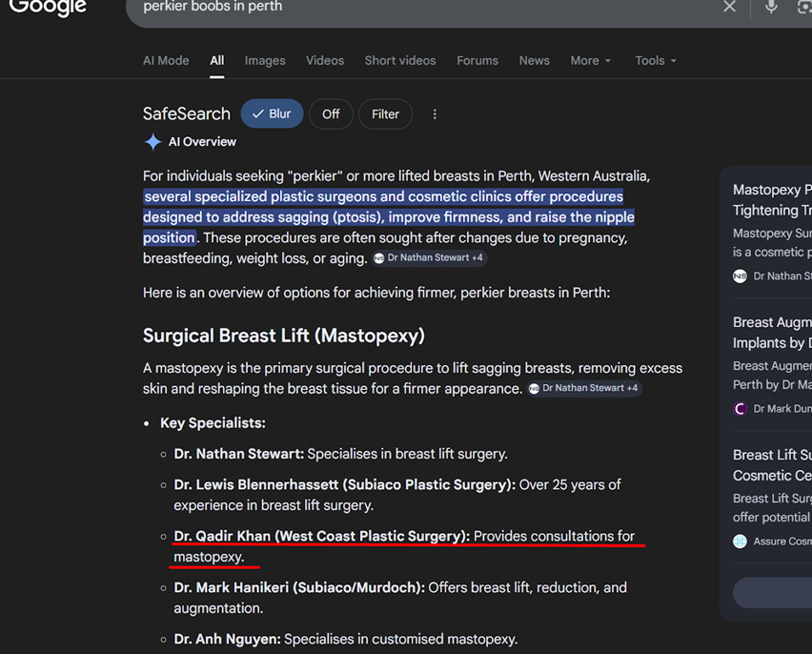Image resolution: width=812 pixels, height=654 pixels.
Task: Click the search query input field
Action: tap(419, 7)
